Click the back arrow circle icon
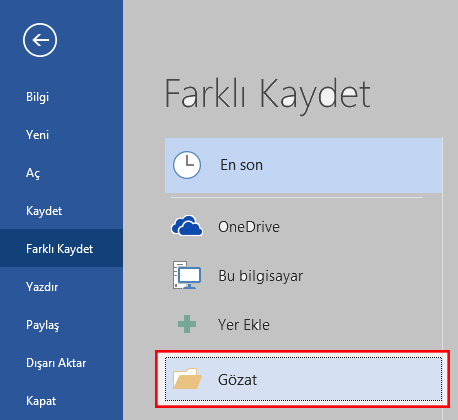 pyautogui.click(x=40, y=40)
